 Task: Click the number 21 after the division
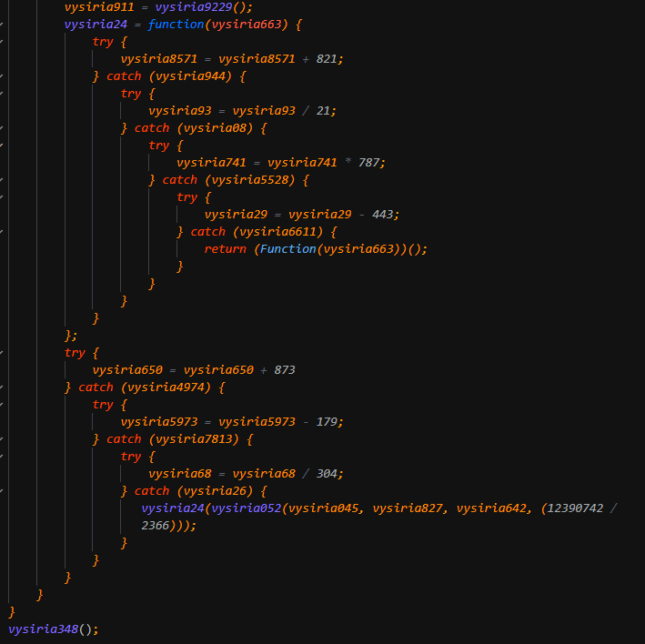pos(323,111)
